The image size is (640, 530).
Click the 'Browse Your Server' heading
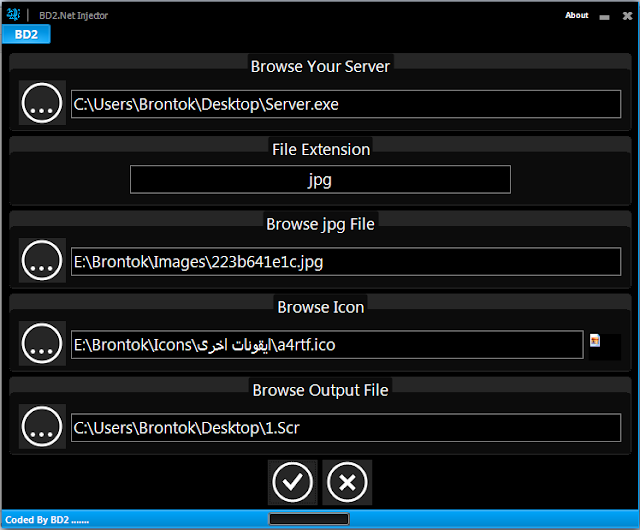coord(320,67)
